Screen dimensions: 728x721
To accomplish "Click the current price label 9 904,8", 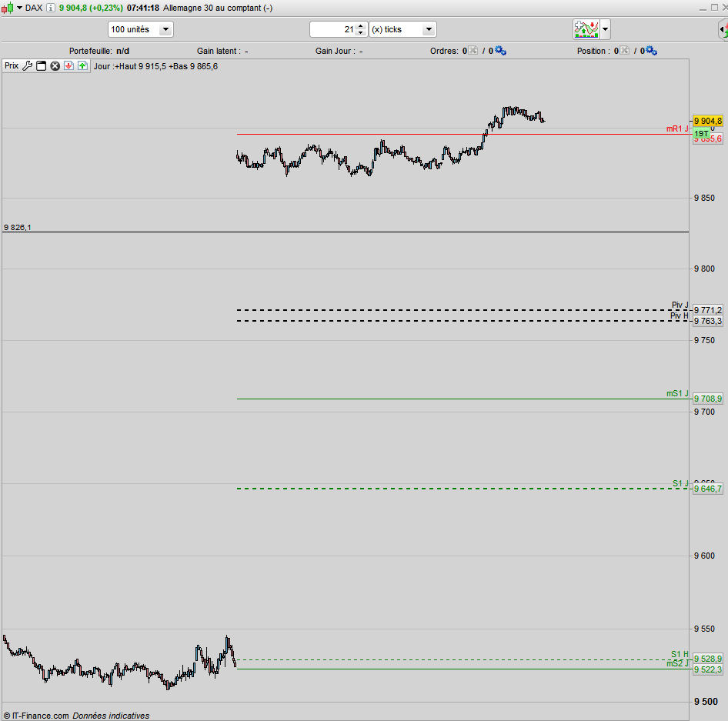I will [708, 121].
